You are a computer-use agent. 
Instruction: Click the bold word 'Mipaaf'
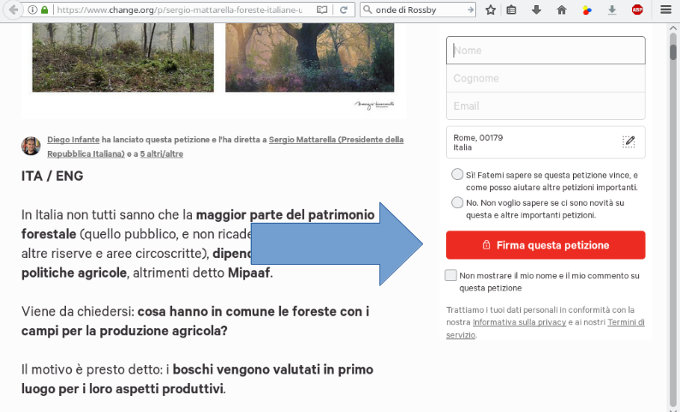tap(249, 273)
